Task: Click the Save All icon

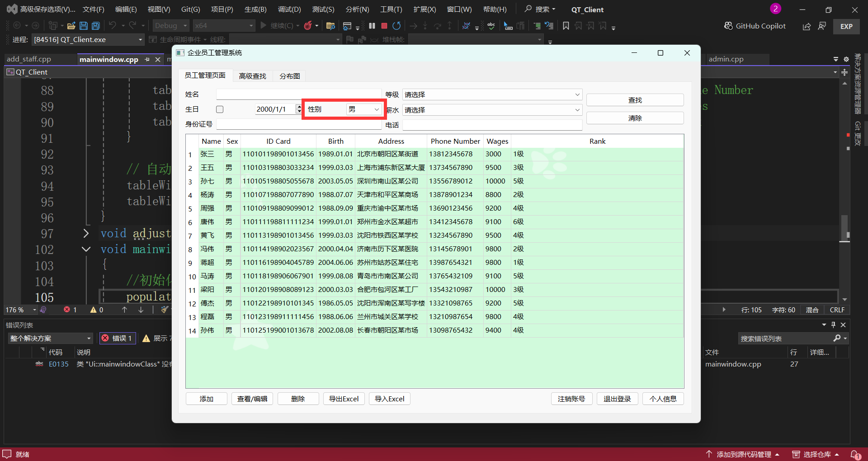Action: (96, 26)
